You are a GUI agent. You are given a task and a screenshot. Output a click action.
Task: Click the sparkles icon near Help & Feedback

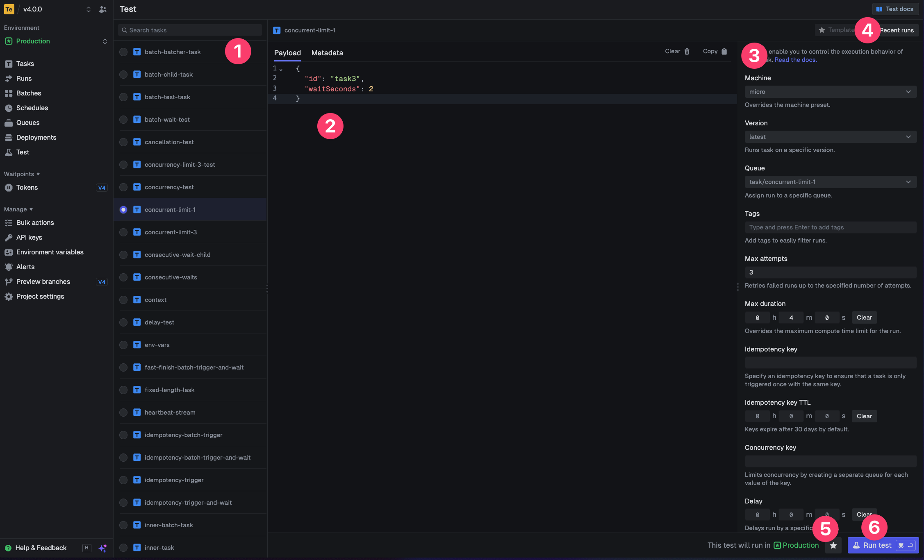pyautogui.click(x=103, y=548)
